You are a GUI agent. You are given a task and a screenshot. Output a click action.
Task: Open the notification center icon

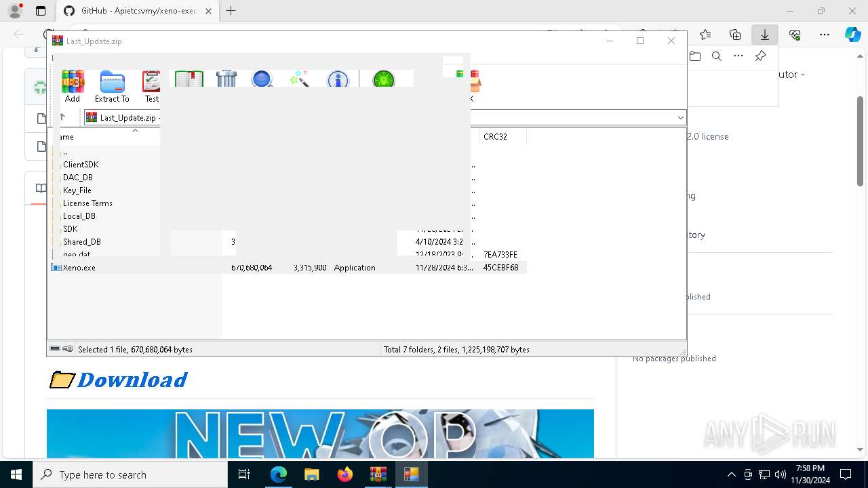[846, 474]
